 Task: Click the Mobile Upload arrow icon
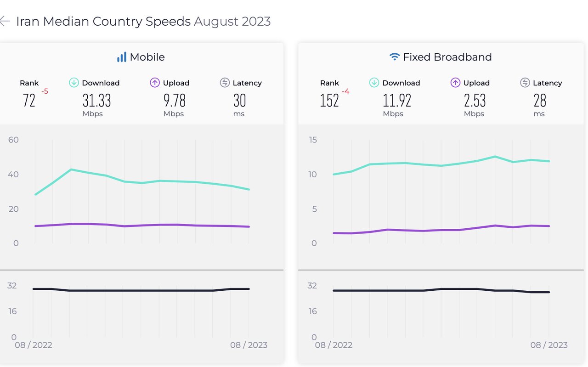[155, 83]
